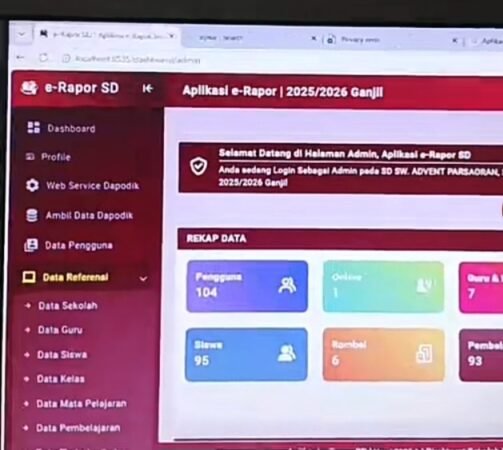Open the Pembelajaran card showing 93
503x450 pixels.
coord(481,355)
